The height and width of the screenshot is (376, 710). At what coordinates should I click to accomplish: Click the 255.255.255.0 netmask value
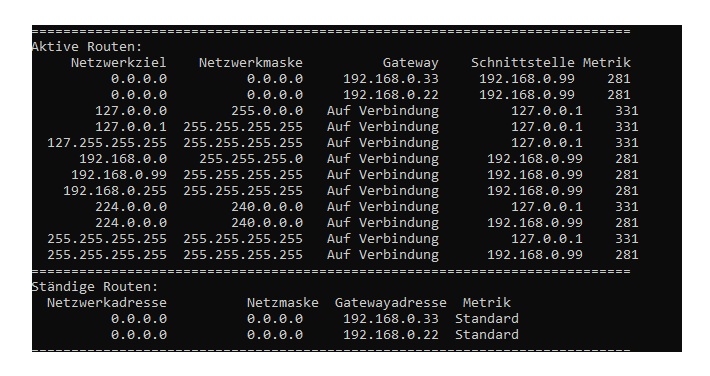click(251, 159)
